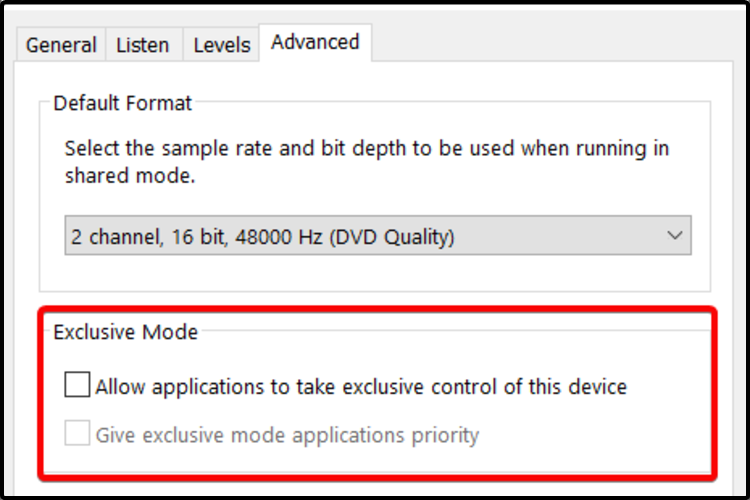Enable the allow exclusive control checkbox
750x500 pixels.
(x=77, y=386)
